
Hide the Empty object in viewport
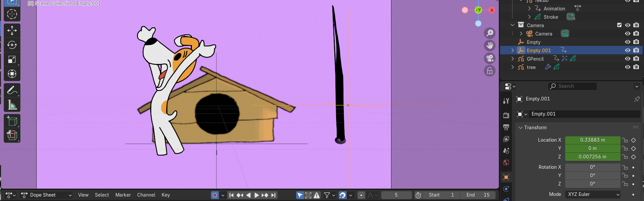coord(628,42)
